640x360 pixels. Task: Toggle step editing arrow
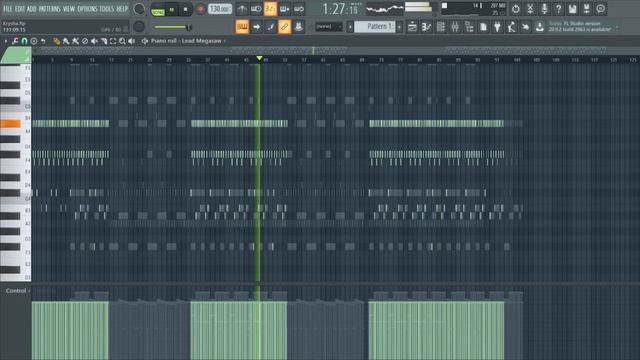(256, 27)
